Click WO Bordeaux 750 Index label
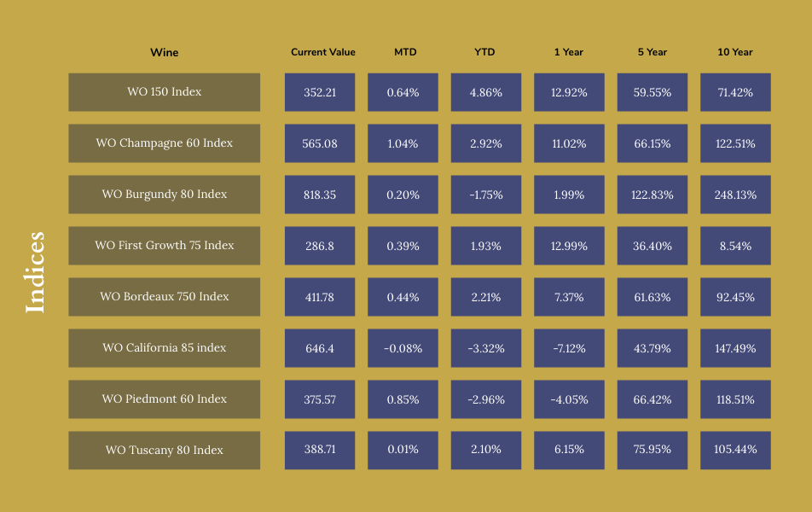The height and width of the screenshot is (512, 812). pyautogui.click(x=165, y=297)
